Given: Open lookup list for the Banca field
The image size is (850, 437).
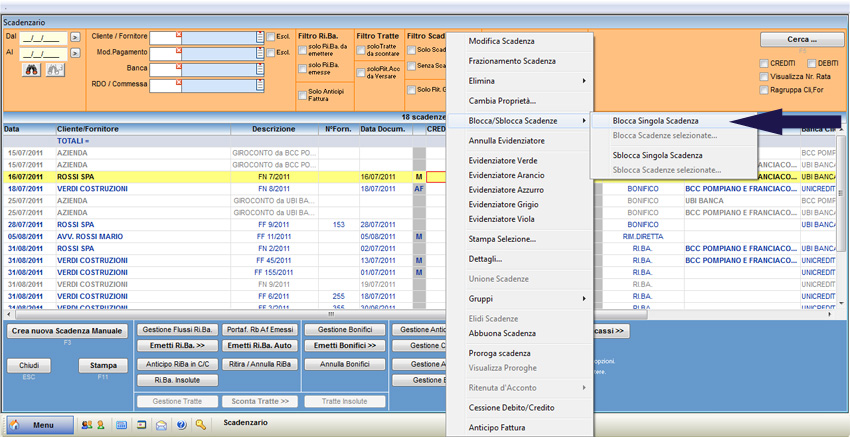Looking at the screenshot, I should (260, 69).
